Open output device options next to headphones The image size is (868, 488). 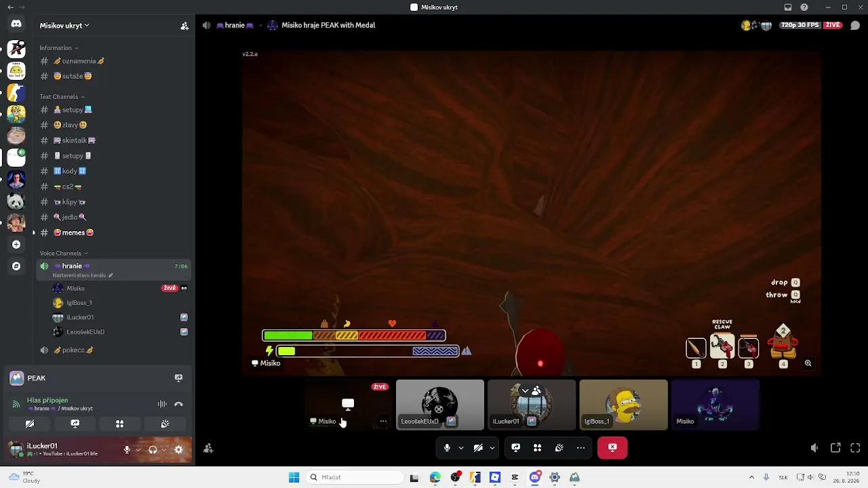tap(164, 449)
